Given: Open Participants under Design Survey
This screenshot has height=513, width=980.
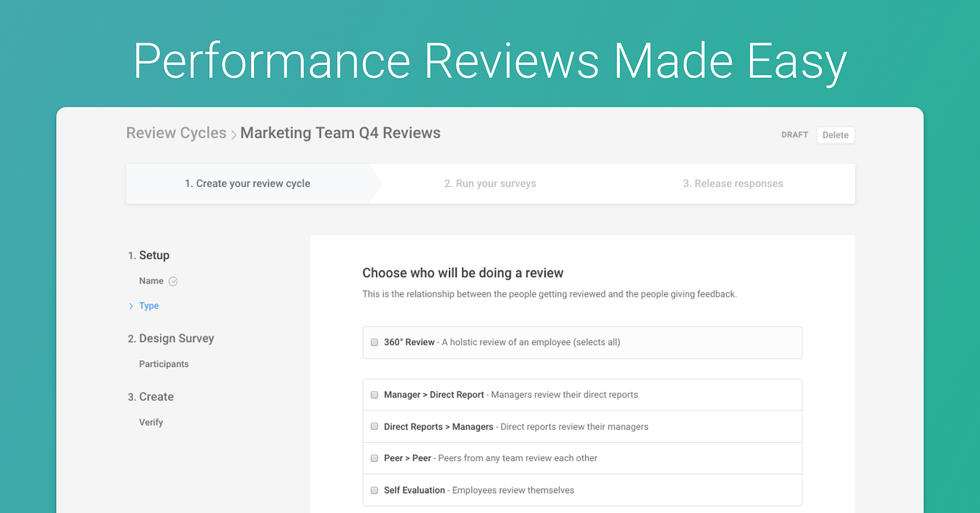Looking at the screenshot, I should (164, 364).
